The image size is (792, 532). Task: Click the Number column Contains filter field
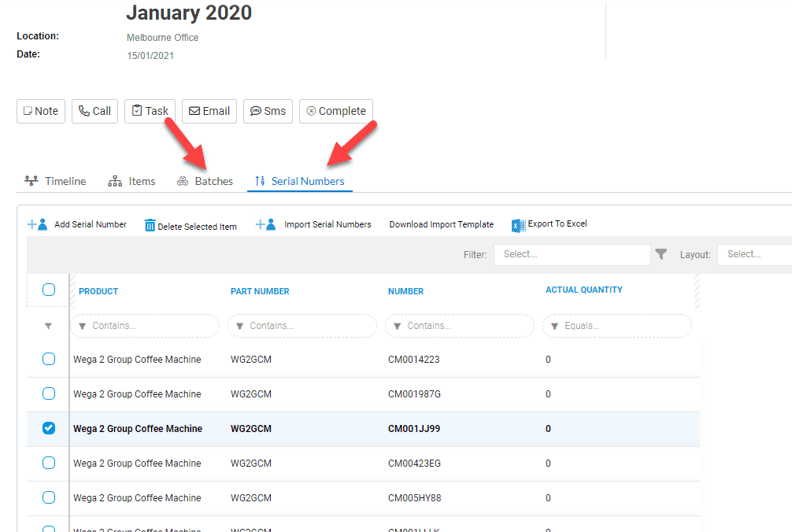click(460, 326)
